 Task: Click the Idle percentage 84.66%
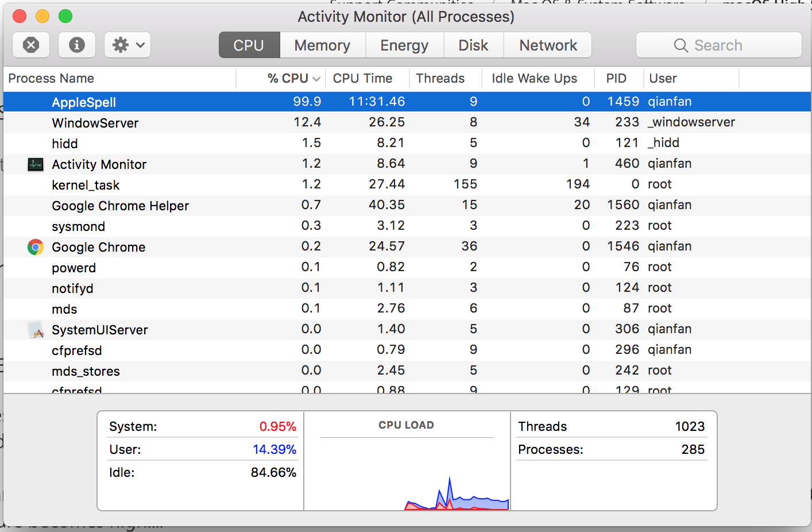(273, 472)
